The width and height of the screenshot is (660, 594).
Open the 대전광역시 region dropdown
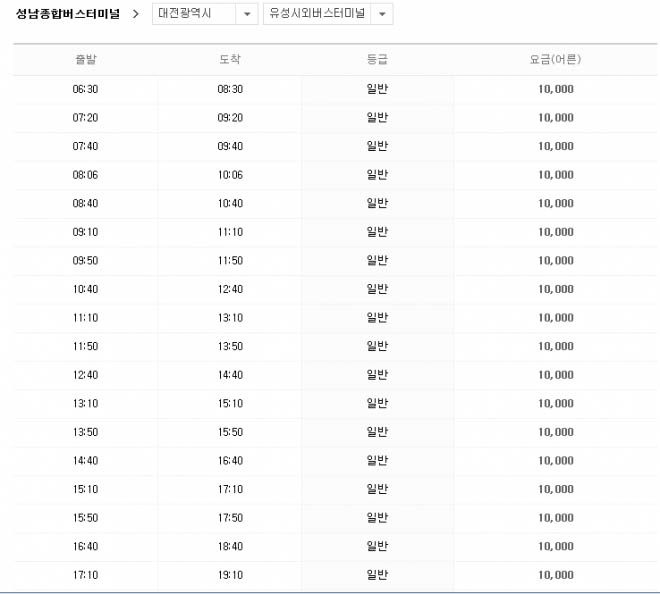[205, 14]
